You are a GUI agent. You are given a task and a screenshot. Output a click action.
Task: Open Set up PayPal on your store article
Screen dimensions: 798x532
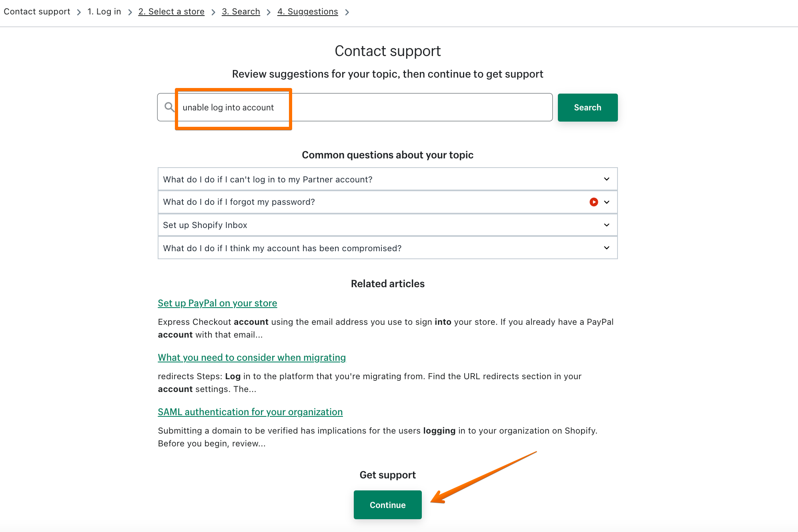coord(217,303)
